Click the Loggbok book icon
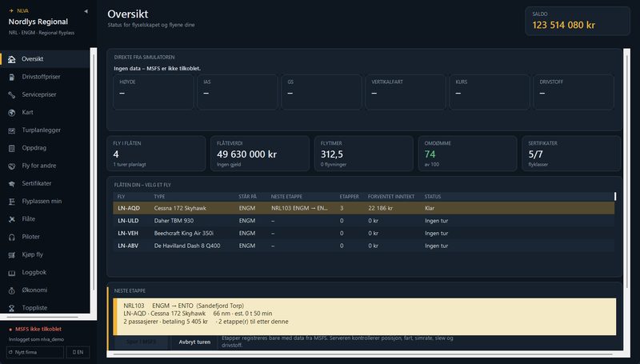Viewport: 640px width, 364px height. pos(12,273)
